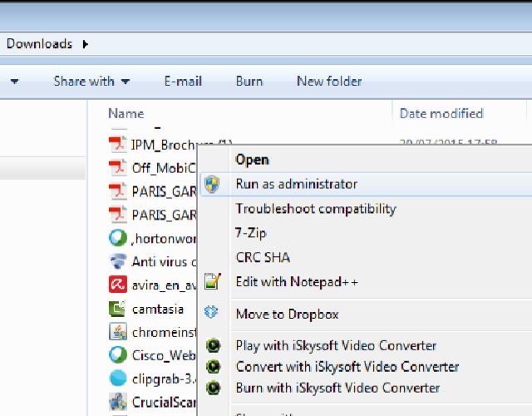Click the Burn toolbar button
532x416 pixels.
[249, 82]
